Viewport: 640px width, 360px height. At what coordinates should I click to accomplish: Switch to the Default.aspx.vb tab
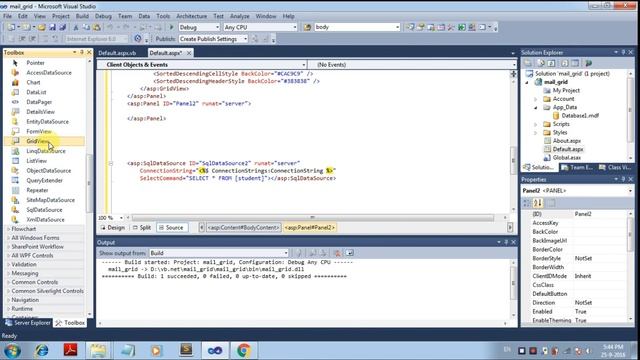click(x=118, y=53)
